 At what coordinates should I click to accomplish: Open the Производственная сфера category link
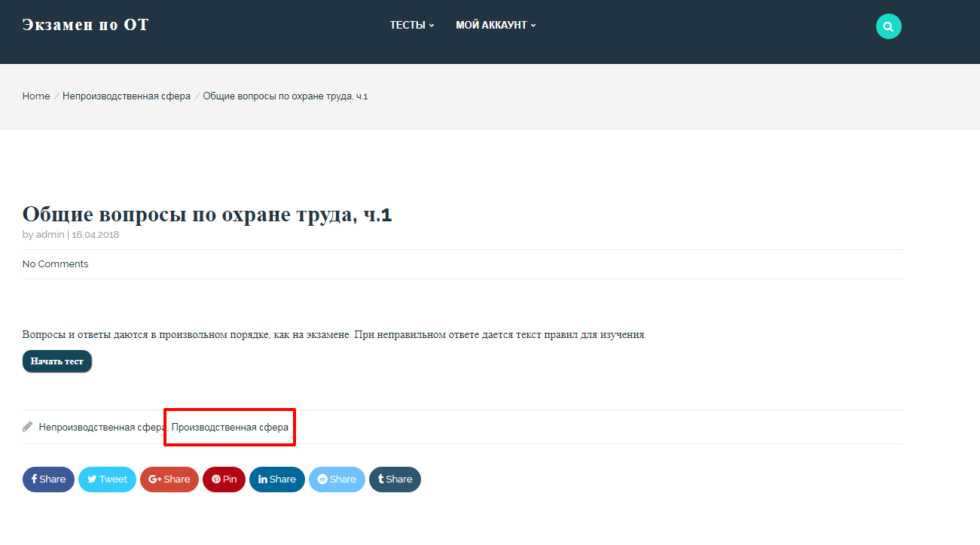point(230,427)
